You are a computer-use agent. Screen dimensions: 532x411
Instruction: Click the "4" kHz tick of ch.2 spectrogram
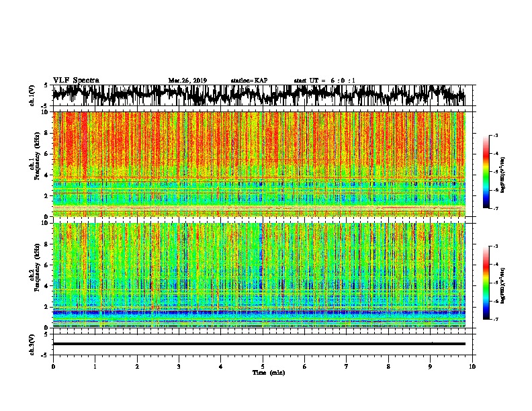tap(47, 286)
